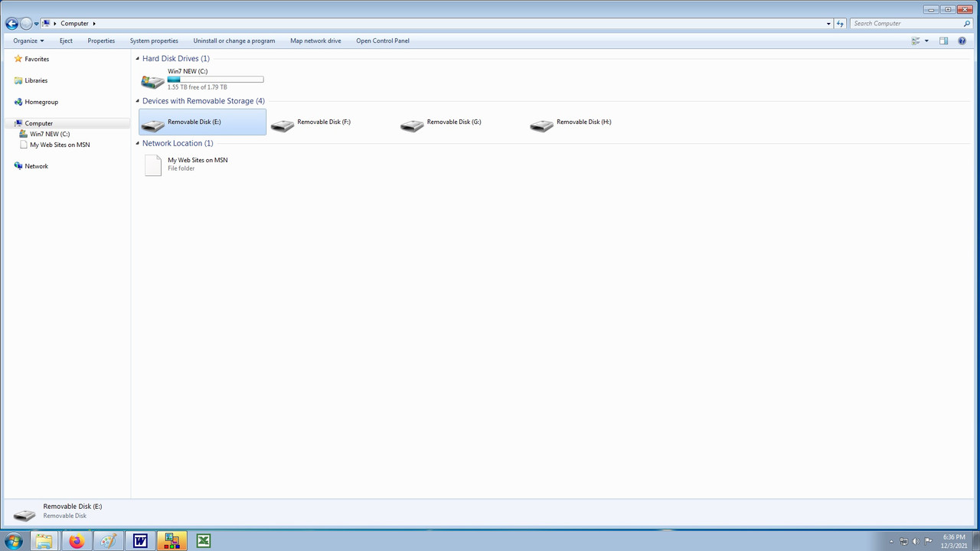The image size is (980, 551).
Task: Show hidden system tray icons
Action: 891,542
